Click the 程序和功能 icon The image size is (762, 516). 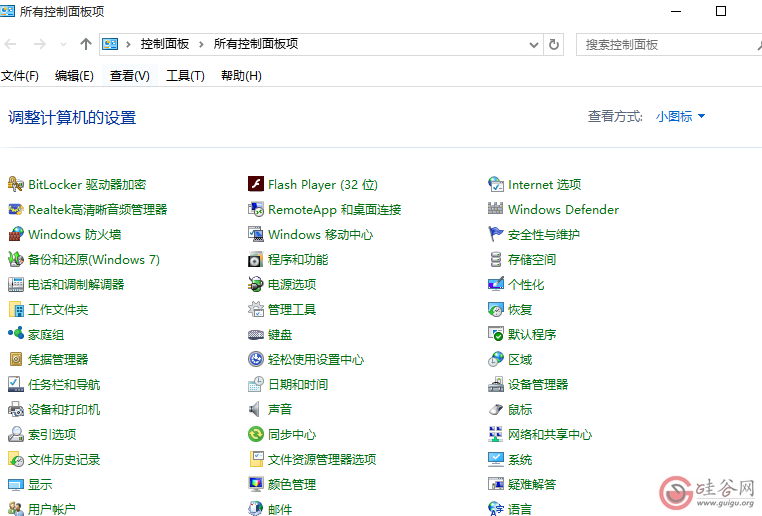click(256, 259)
